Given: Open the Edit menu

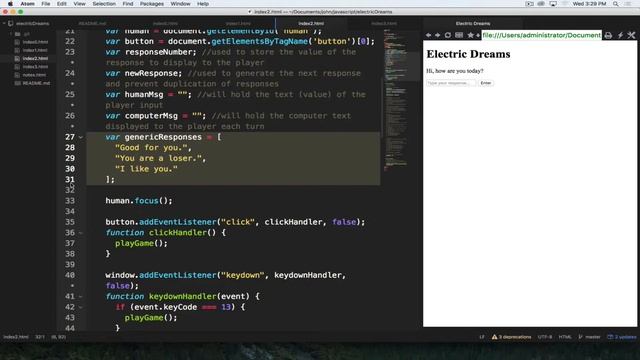Looking at the screenshot, I should point(62,4).
